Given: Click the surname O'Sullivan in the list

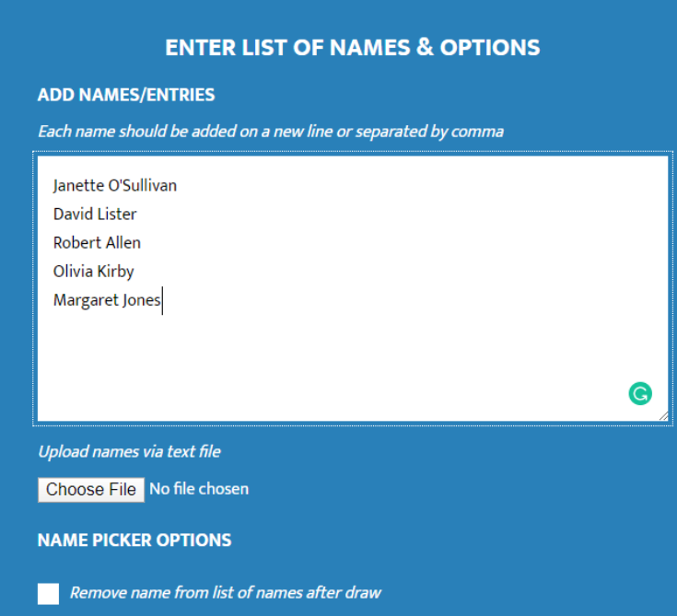Looking at the screenshot, I should point(143,186).
